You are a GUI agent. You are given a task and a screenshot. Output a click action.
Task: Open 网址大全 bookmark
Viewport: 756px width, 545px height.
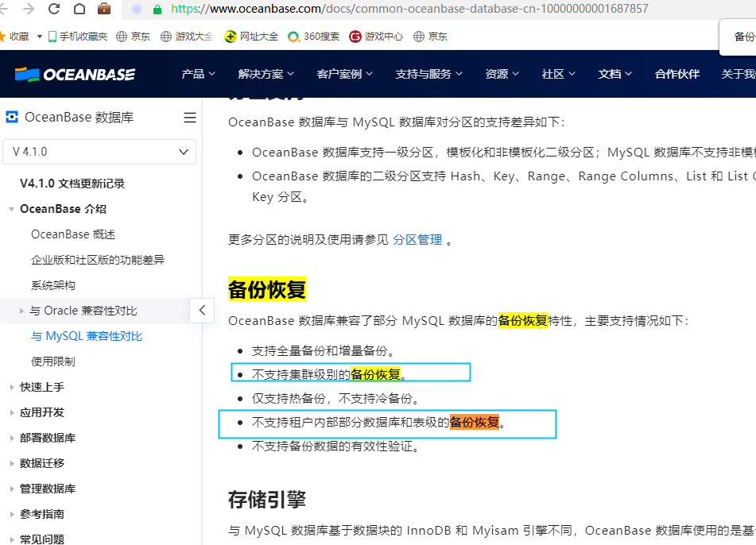pyautogui.click(x=252, y=36)
